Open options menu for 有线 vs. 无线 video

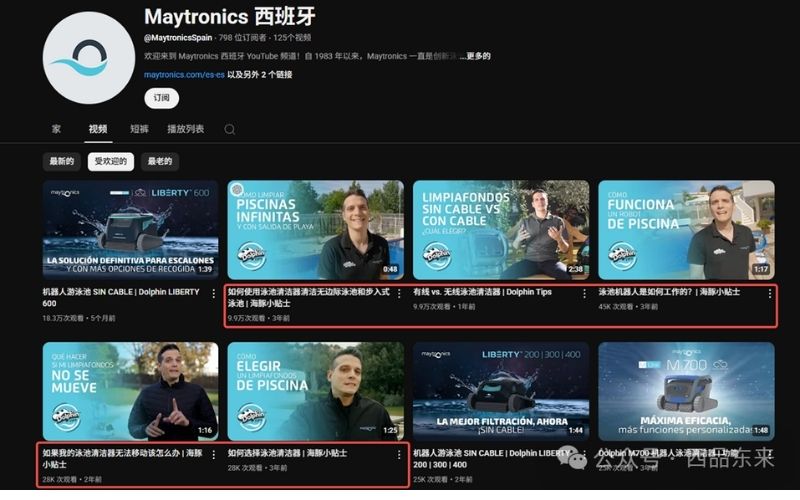point(584,293)
